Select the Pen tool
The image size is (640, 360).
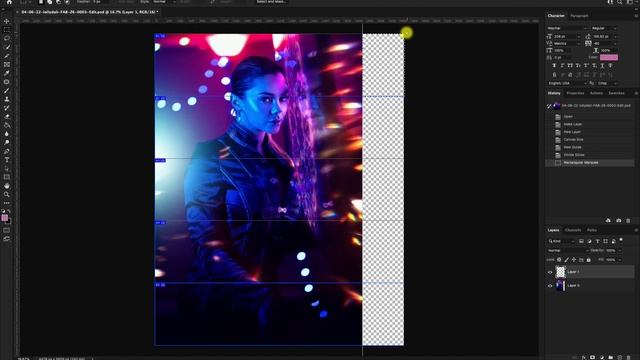pyautogui.click(x=7, y=151)
